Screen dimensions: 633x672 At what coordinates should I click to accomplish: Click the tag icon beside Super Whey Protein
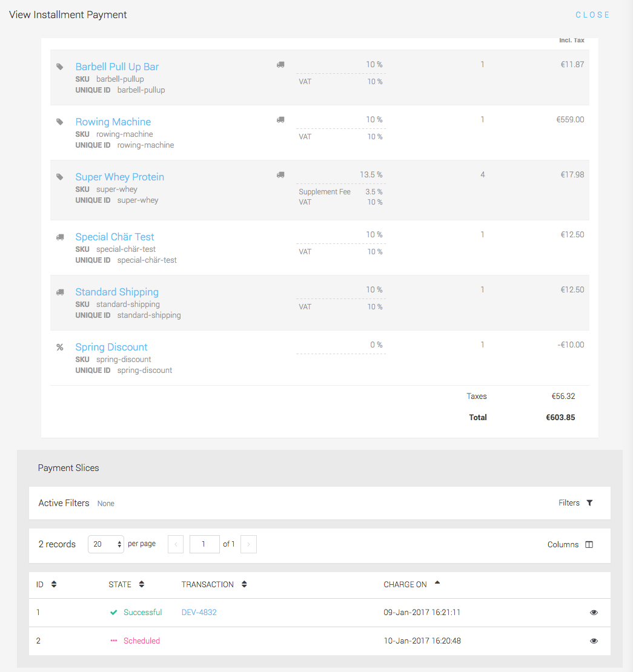pos(59,177)
